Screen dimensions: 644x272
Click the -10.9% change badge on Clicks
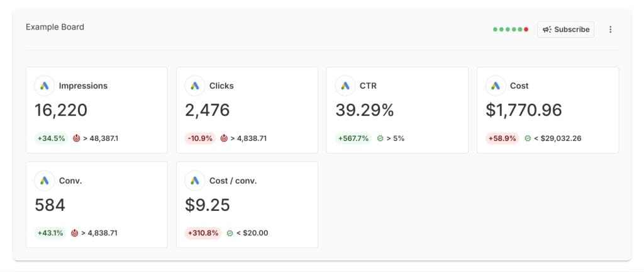[x=201, y=138]
